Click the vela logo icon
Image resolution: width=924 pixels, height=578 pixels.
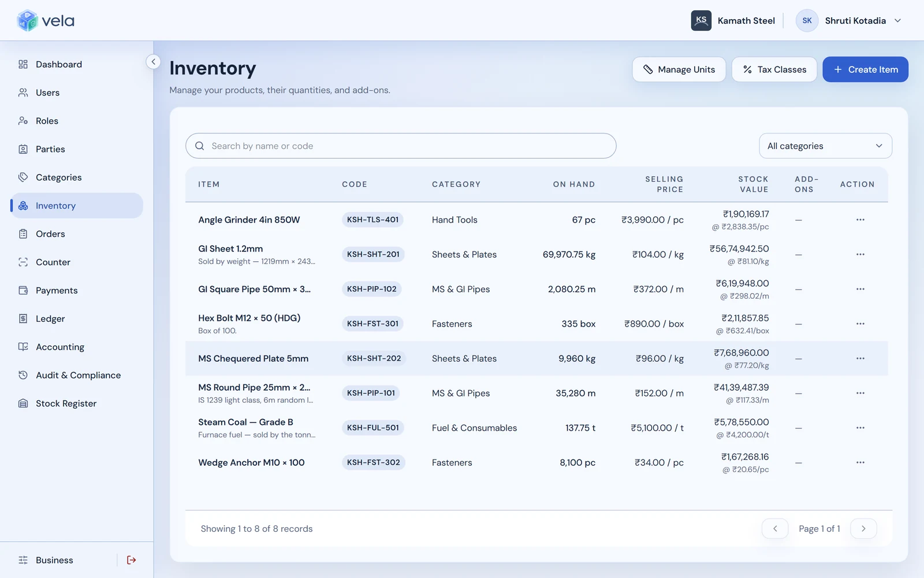point(27,21)
